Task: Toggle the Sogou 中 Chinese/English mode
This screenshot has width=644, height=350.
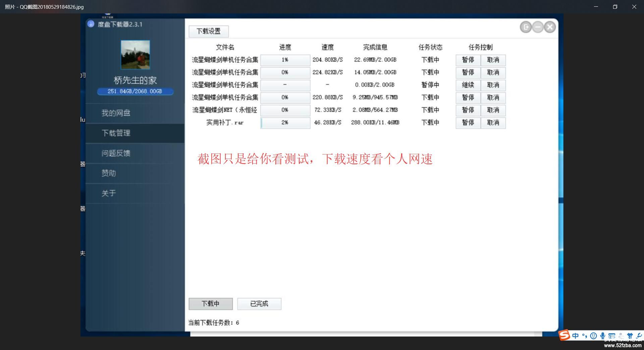Action: tap(576, 336)
